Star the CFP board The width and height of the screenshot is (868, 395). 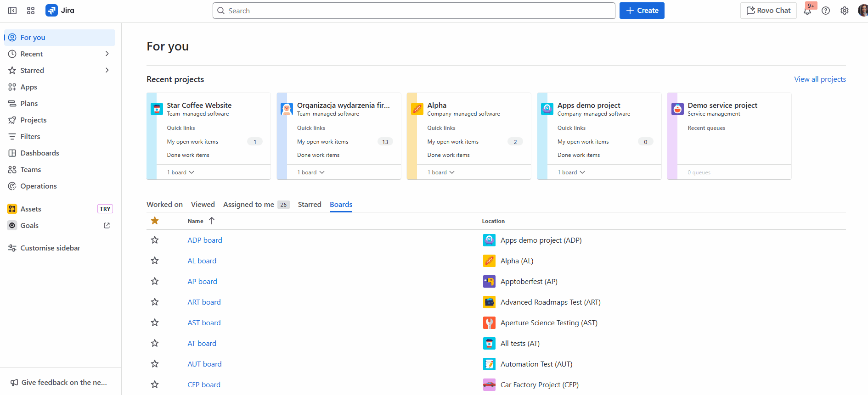[x=155, y=384]
